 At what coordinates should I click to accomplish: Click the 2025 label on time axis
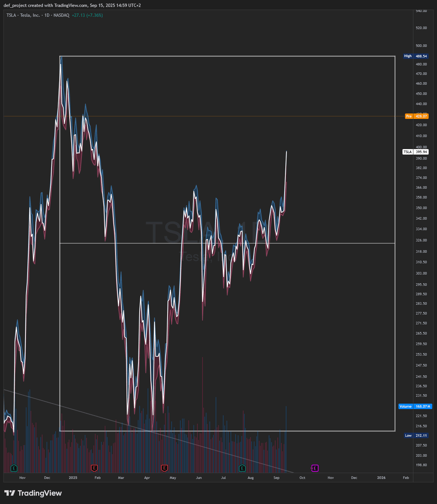pyautogui.click(x=73, y=478)
